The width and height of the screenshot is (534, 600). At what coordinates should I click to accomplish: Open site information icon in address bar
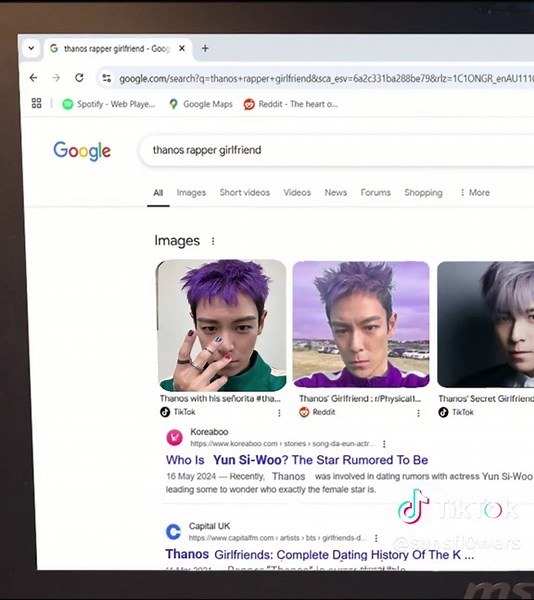tap(106, 78)
